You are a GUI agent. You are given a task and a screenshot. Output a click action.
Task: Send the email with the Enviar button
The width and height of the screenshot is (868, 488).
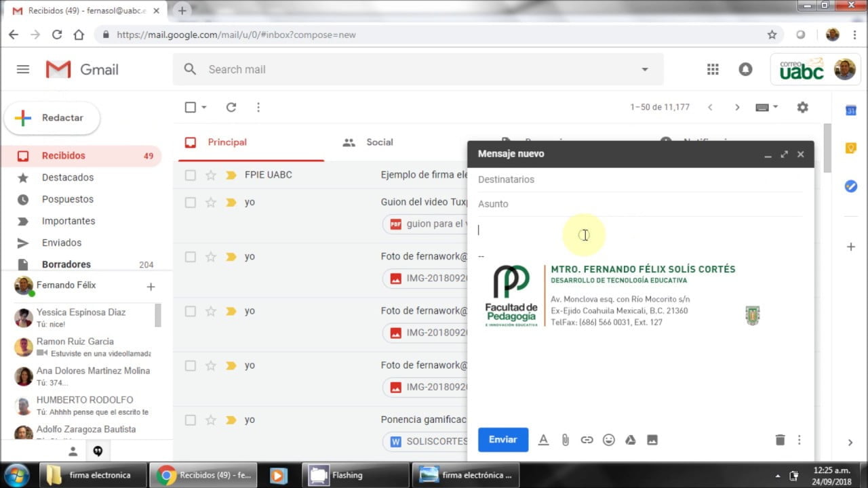[502, 439]
